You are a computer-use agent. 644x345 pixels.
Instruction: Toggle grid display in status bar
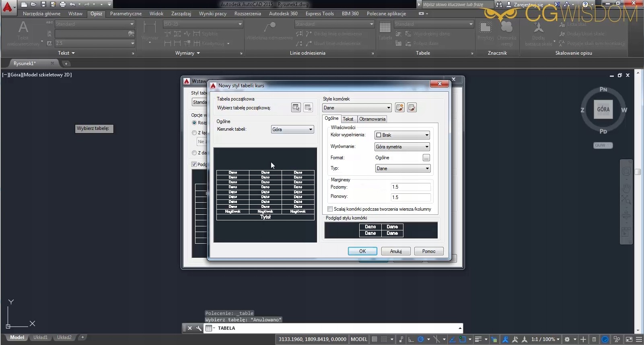tap(374, 339)
